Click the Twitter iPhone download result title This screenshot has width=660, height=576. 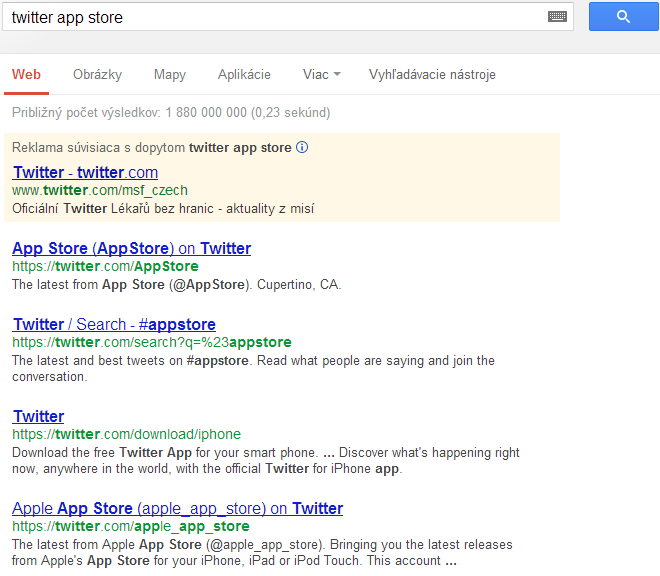pyautogui.click(x=38, y=416)
